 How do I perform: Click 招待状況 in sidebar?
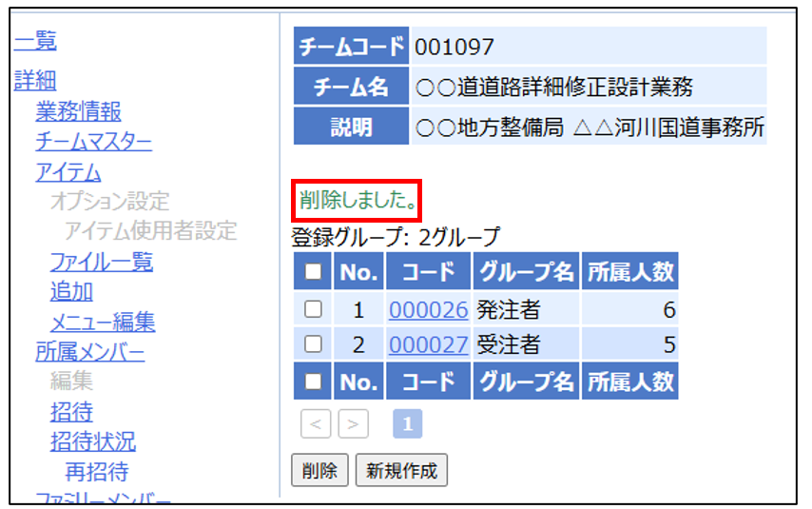coord(92,441)
